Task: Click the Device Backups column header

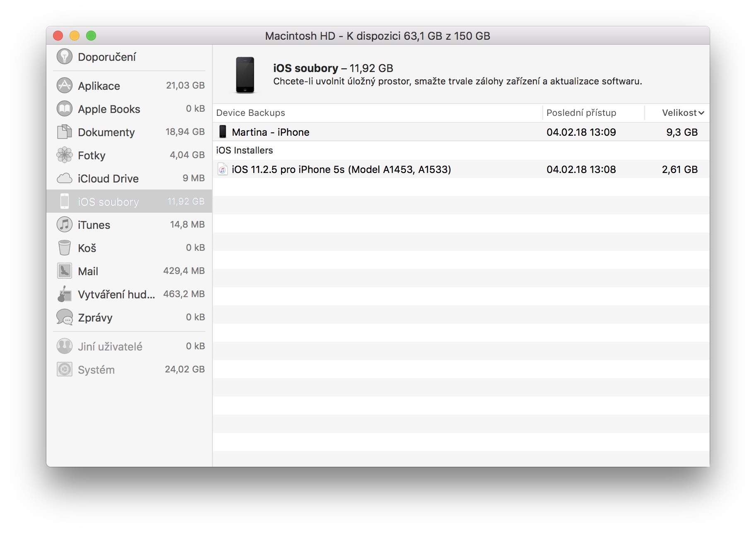Action: point(378,113)
